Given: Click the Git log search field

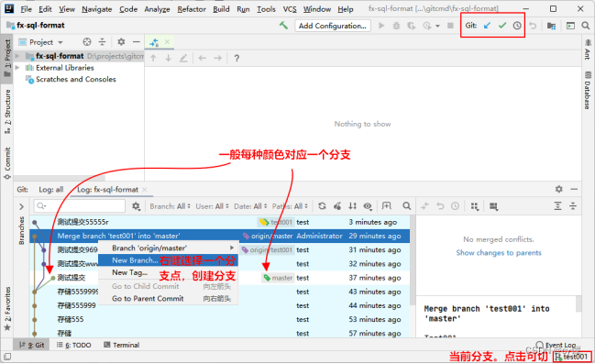Looking at the screenshot, I should pyautogui.click(x=80, y=205).
